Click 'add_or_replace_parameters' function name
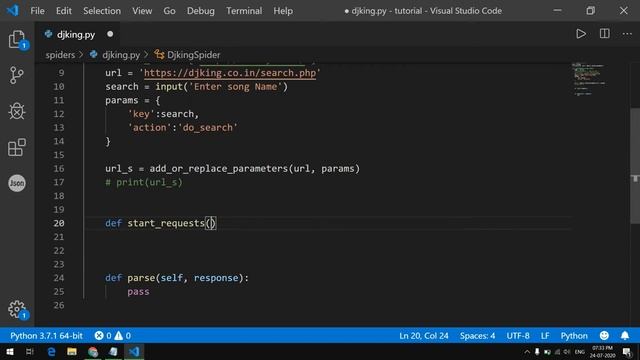Screen dimensions: 640x360 pos(218,169)
